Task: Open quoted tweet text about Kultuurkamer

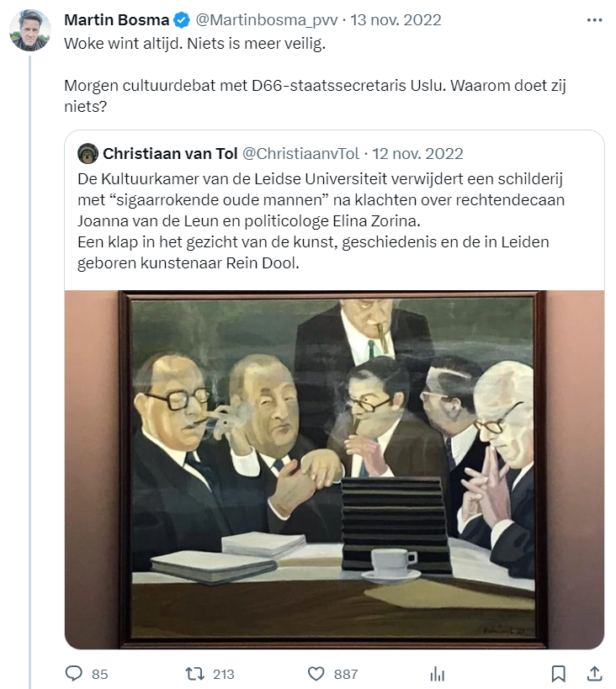Action: [321, 221]
